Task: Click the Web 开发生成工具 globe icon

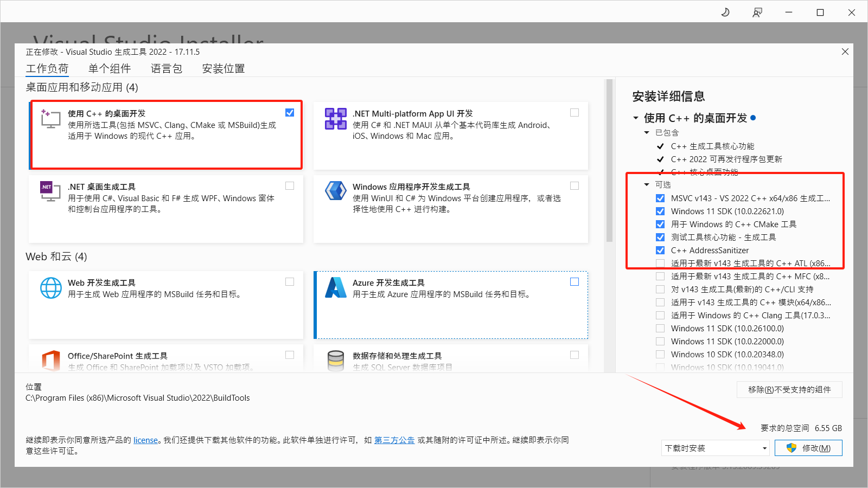Action: click(x=51, y=288)
